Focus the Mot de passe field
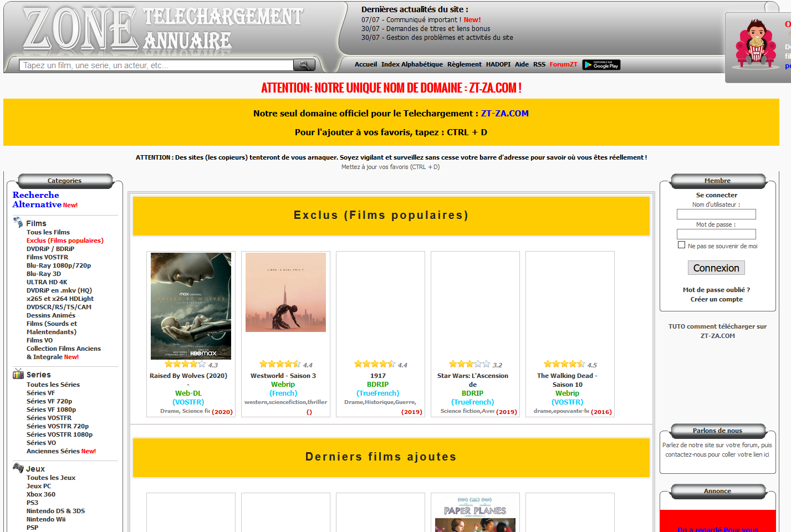The image size is (791, 532). 716,234
